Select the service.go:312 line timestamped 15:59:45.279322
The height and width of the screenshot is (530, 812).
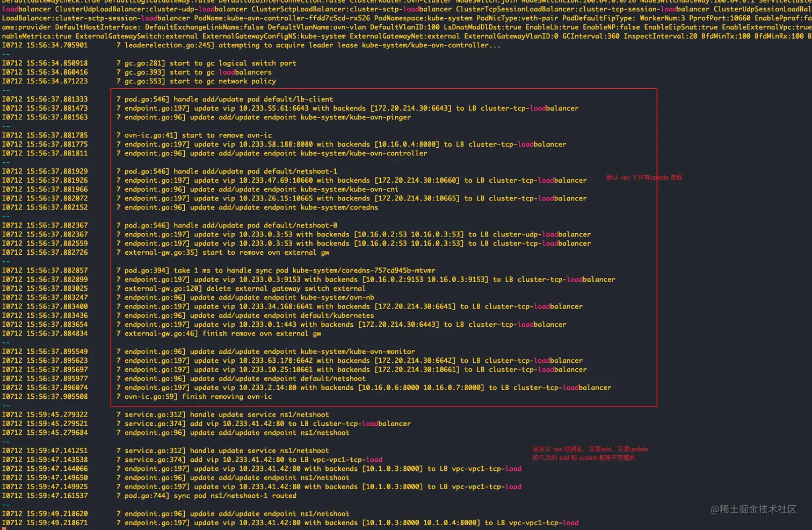click(165, 414)
